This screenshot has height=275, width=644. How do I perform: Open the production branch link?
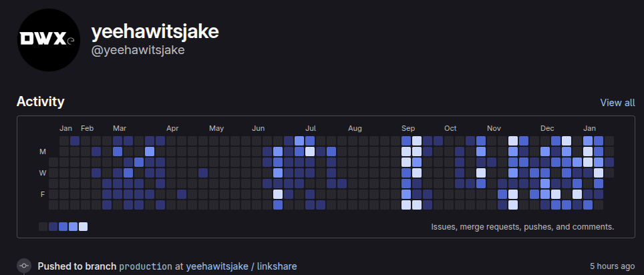[x=145, y=266]
